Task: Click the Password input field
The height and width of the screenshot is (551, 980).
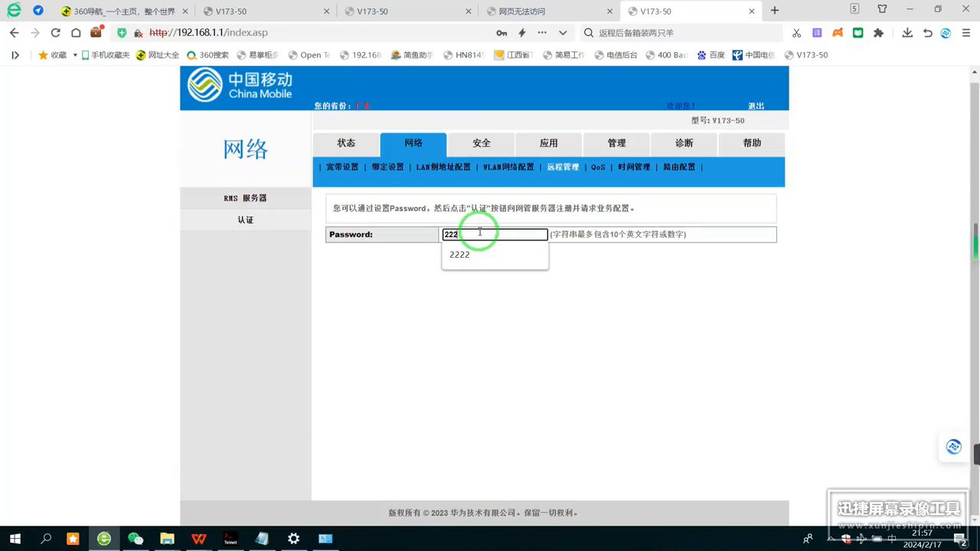Action: pos(505,234)
